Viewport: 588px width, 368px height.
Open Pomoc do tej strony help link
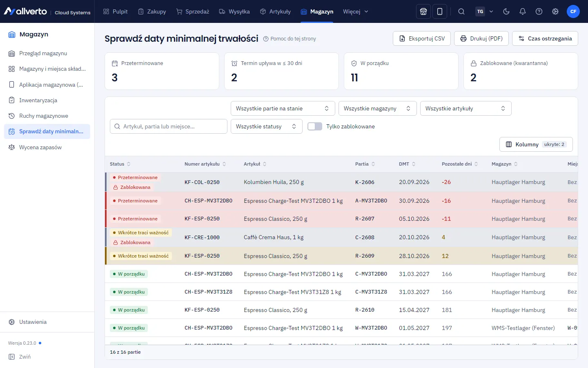point(290,39)
